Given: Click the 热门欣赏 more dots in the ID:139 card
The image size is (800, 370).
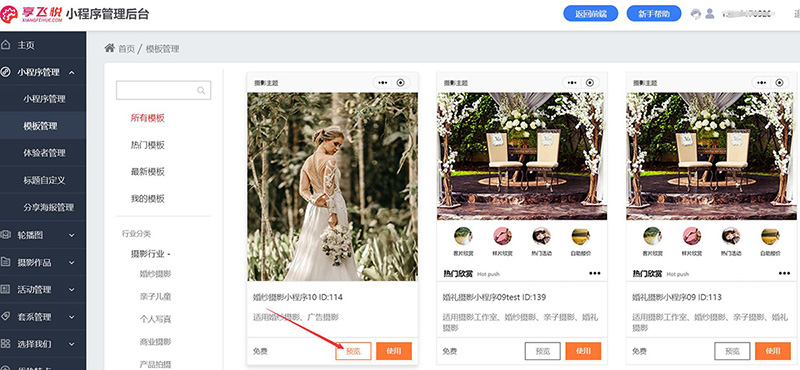Looking at the screenshot, I should [594, 274].
